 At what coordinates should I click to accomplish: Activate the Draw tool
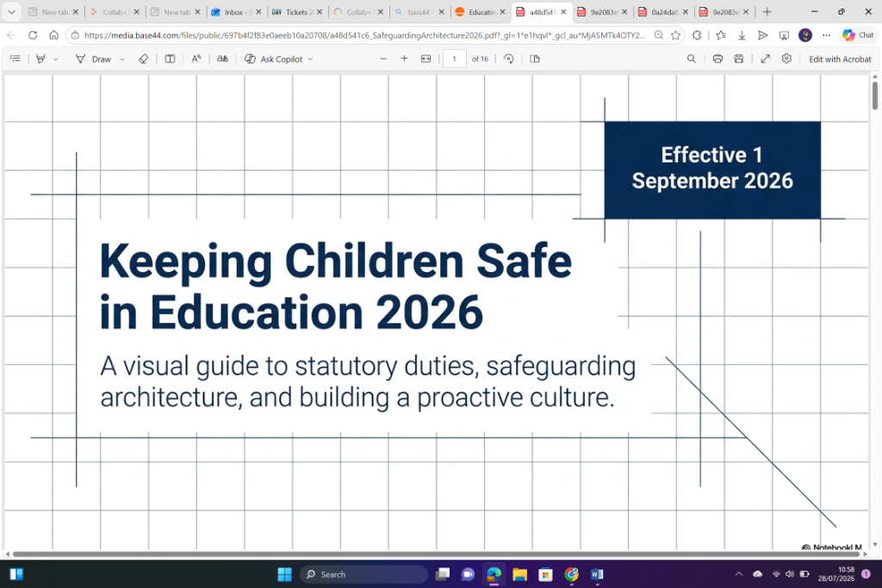[93, 59]
